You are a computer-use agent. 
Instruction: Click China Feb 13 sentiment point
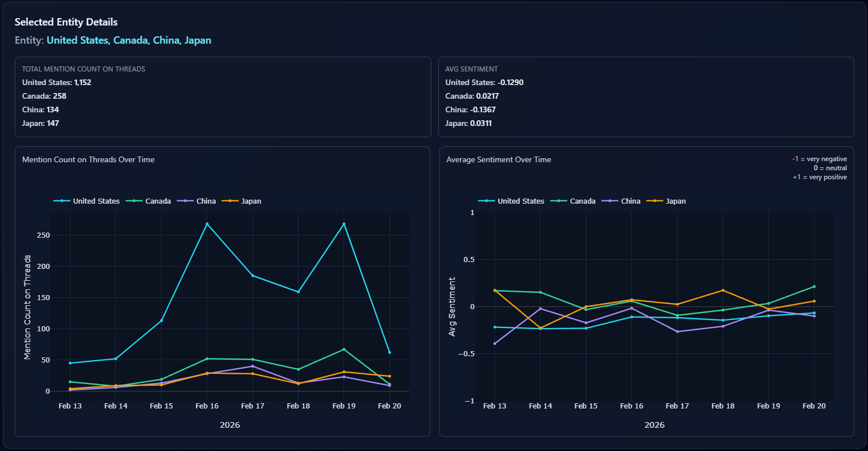click(x=494, y=343)
